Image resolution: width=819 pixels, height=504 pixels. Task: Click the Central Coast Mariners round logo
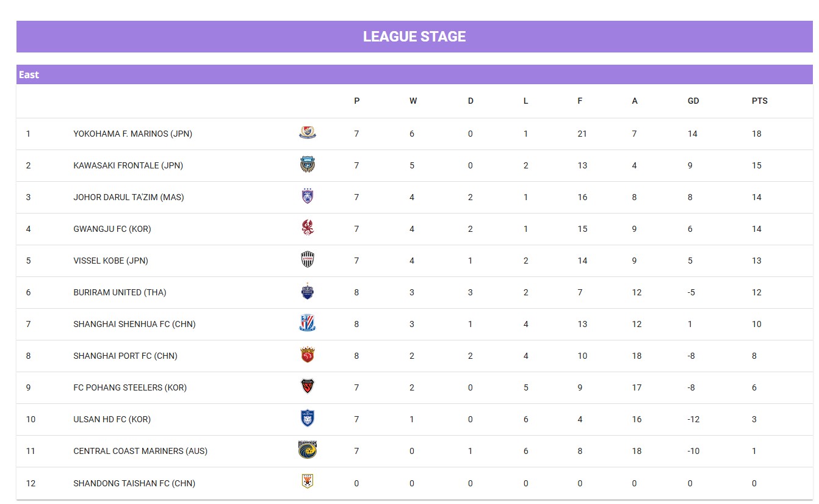(308, 450)
